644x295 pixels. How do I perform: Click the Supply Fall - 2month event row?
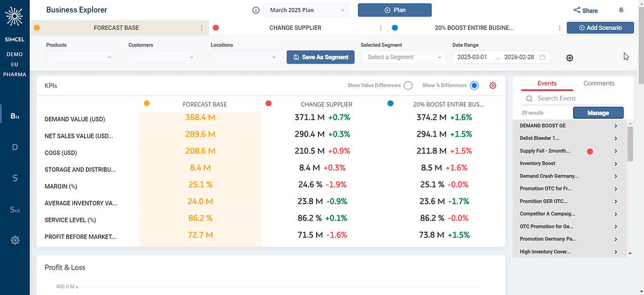(x=570, y=151)
